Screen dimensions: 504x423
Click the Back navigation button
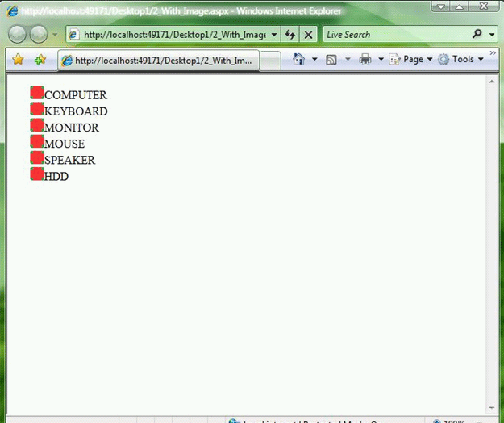click(17, 35)
